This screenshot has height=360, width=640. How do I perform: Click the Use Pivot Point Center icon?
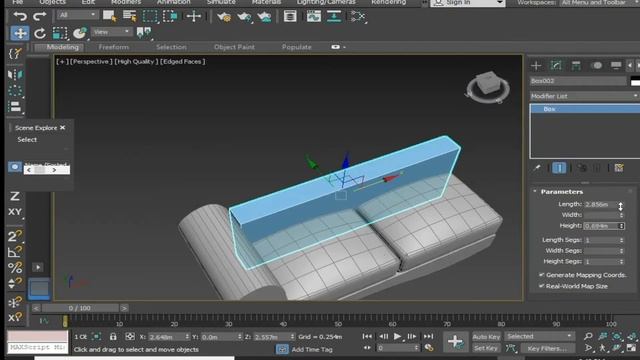144,32
